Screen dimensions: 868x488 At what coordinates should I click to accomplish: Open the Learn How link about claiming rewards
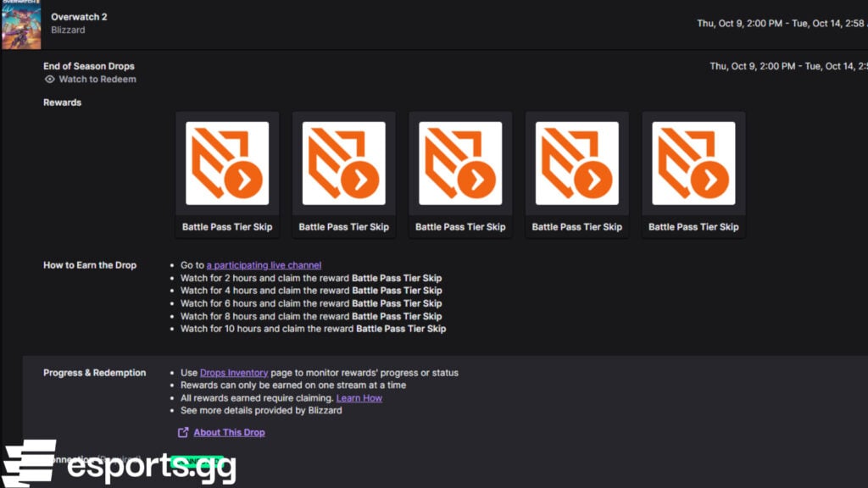359,397
